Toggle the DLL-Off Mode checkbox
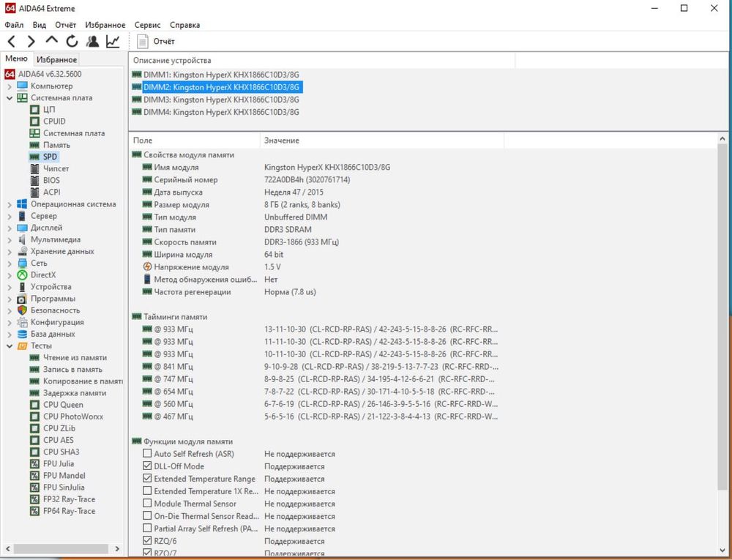732x560 pixels. pos(147,466)
